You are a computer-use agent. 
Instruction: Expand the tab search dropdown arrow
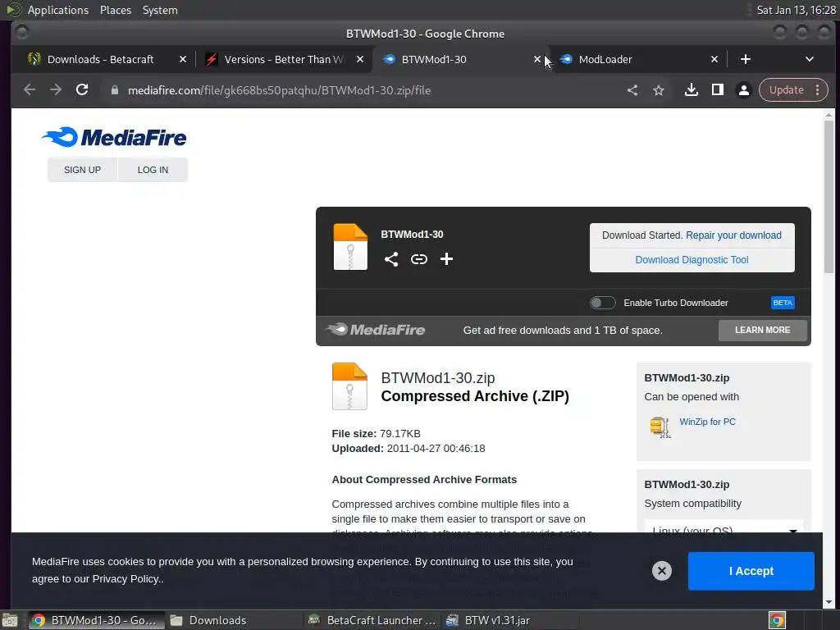coord(810,59)
